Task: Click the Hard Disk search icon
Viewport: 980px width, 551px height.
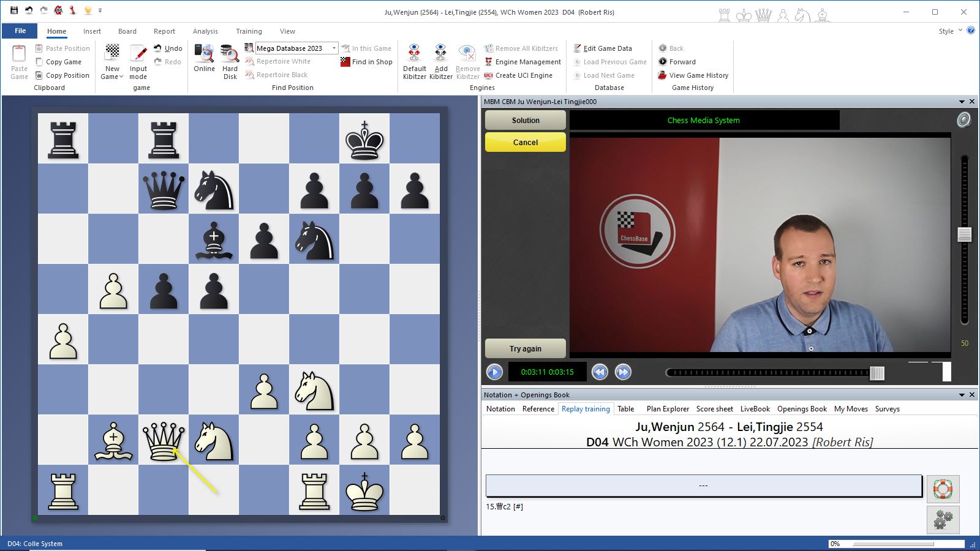Action: (230, 54)
